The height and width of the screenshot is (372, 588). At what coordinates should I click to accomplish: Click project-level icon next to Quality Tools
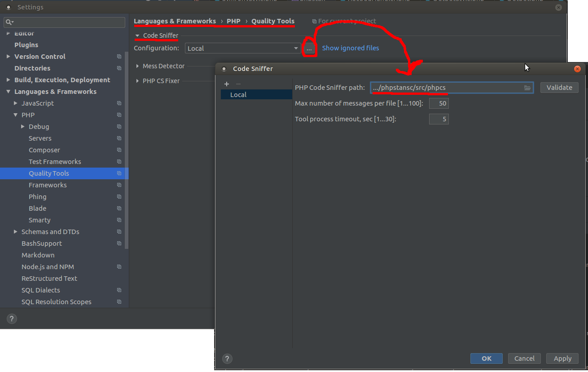(119, 173)
